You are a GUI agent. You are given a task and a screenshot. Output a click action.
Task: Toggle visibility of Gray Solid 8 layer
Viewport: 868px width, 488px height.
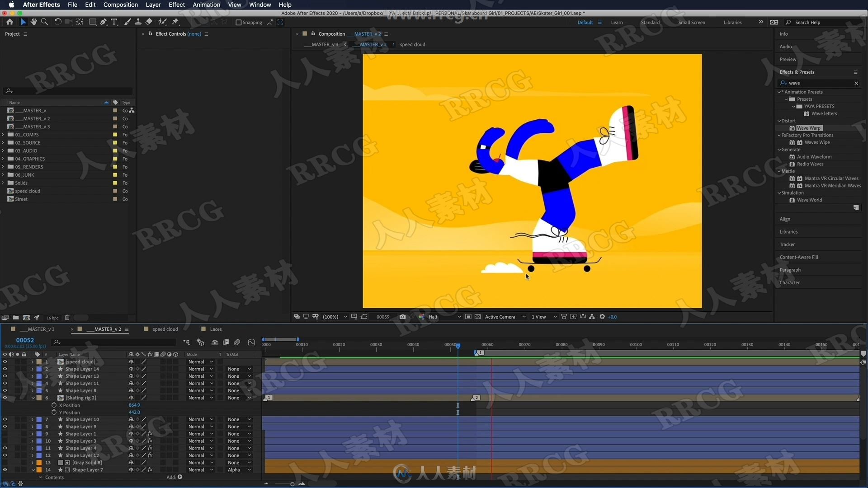[x=5, y=462]
